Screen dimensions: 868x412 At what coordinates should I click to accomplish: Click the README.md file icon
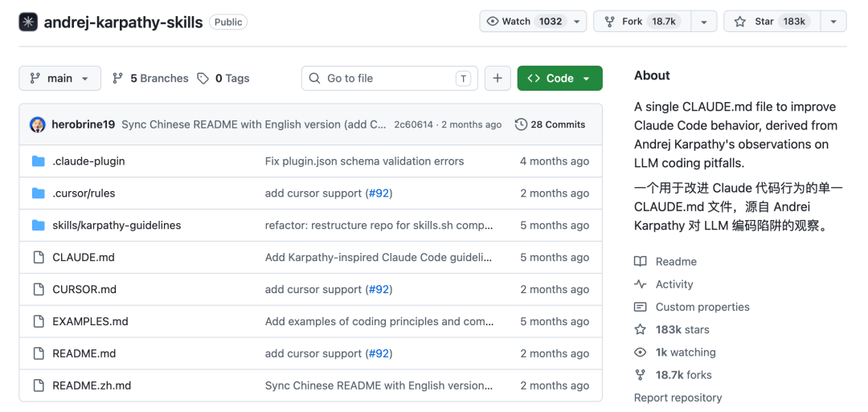39,354
